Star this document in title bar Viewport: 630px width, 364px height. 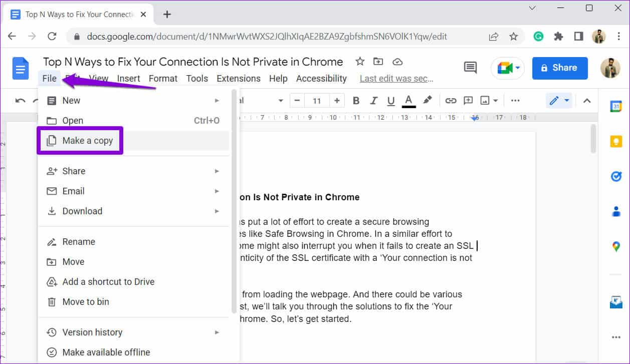pyautogui.click(x=360, y=62)
